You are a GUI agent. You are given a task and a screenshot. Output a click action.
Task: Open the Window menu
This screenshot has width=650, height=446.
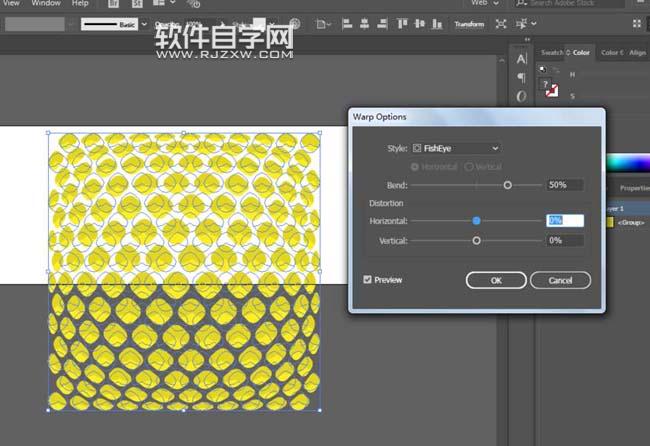click(45, 4)
